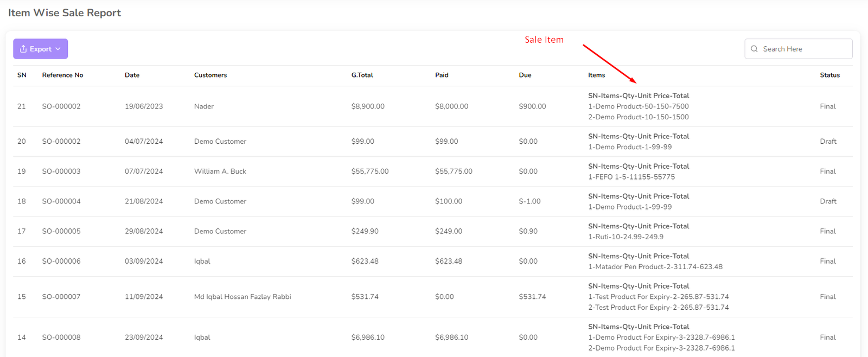Click the Nader customer cell

coord(204,106)
